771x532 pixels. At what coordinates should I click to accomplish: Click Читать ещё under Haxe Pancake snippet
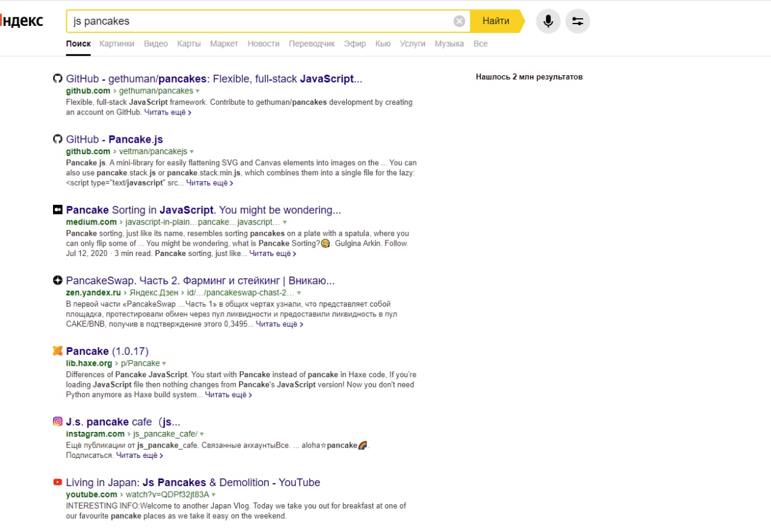pos(228,395)
